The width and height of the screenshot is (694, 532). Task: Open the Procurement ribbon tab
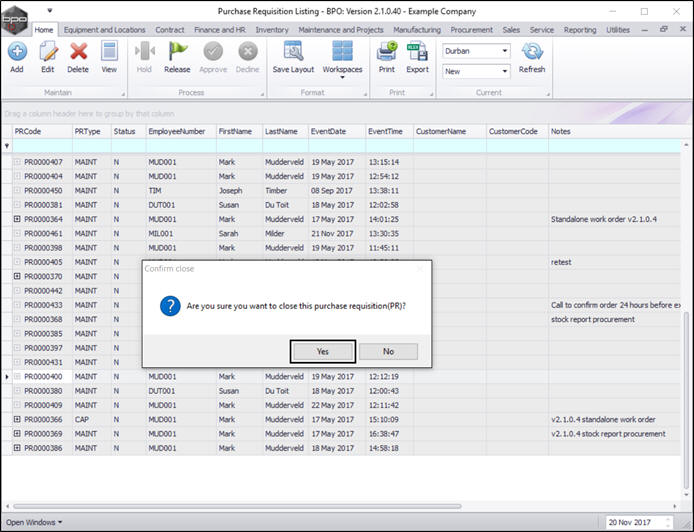(472, 30)
